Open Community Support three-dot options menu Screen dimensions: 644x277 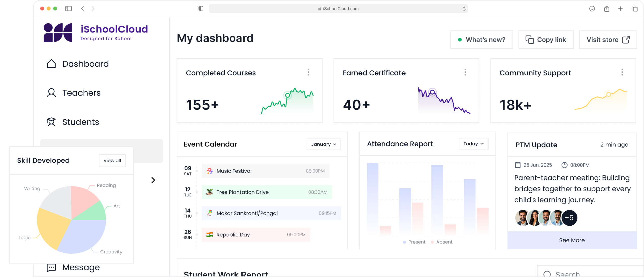622,72
